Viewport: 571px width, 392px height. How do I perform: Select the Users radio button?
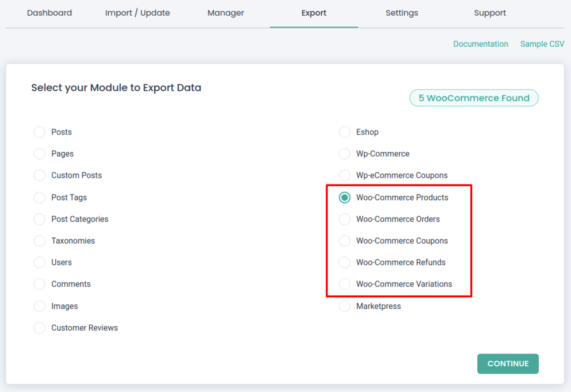coord(40,262)
